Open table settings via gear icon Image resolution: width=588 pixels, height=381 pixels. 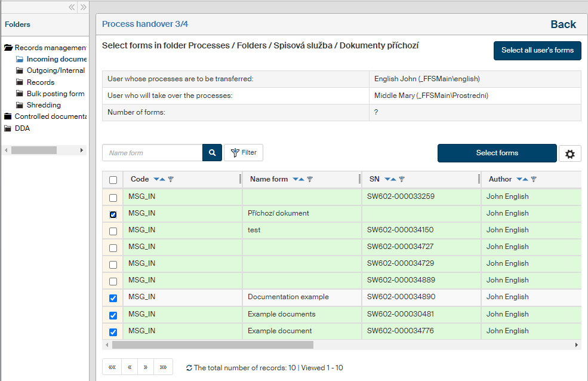569,154
